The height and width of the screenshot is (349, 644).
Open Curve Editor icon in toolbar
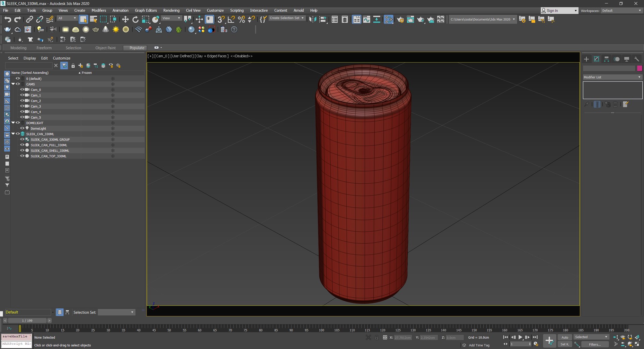pyautogui.click(x=367, y=19)
